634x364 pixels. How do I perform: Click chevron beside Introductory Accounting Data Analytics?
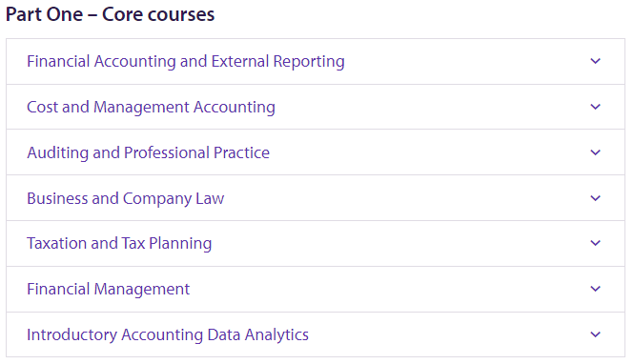click(x=595, y=334)
